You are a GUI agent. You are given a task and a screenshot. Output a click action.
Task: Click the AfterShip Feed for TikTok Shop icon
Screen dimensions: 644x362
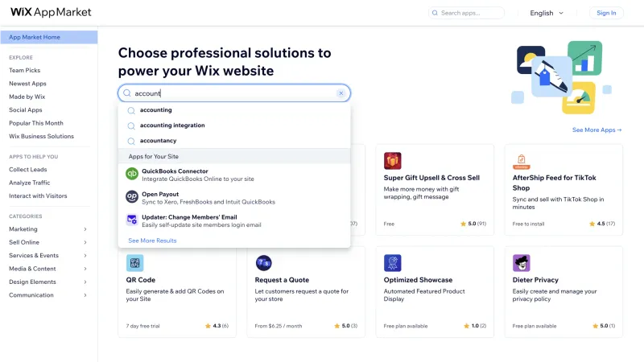(x=521, y=160)
